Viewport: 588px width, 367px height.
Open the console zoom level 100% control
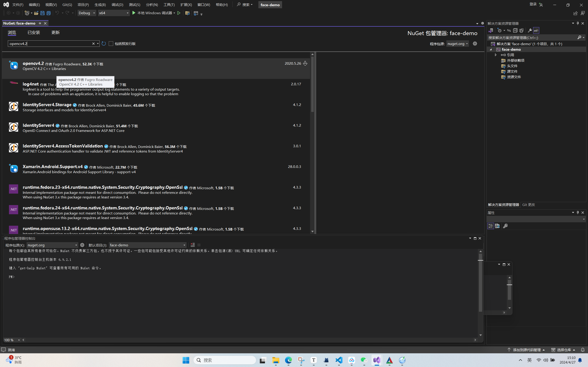pos(12,340)
